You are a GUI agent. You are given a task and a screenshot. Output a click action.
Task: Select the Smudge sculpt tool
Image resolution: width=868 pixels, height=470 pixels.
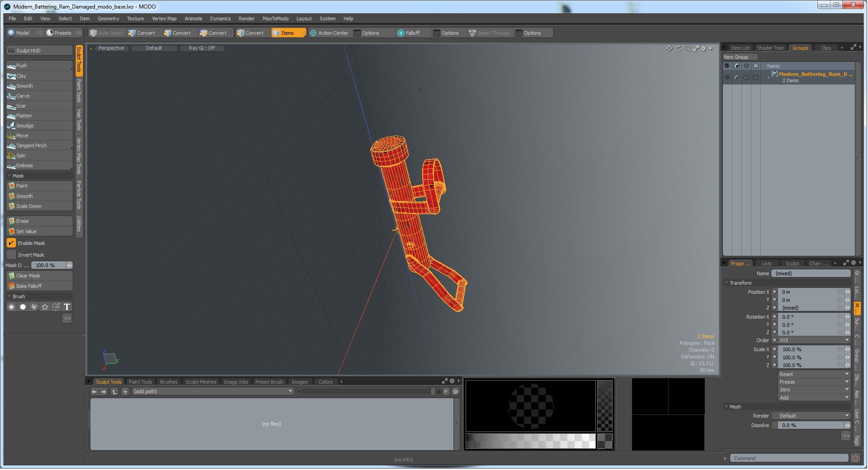tap(39, 126)
